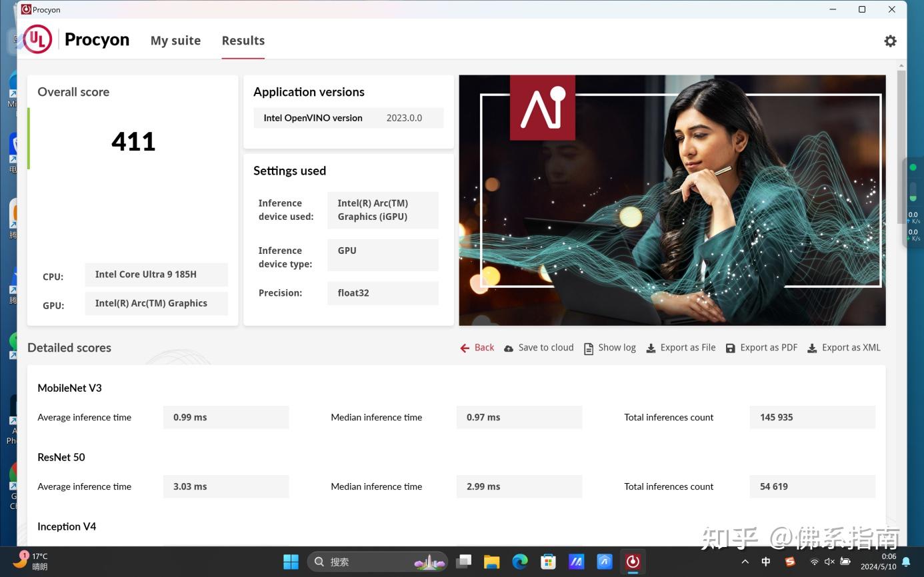
Task: Open Microsoft Edge from the taskbar
Action: coord(520,562)
